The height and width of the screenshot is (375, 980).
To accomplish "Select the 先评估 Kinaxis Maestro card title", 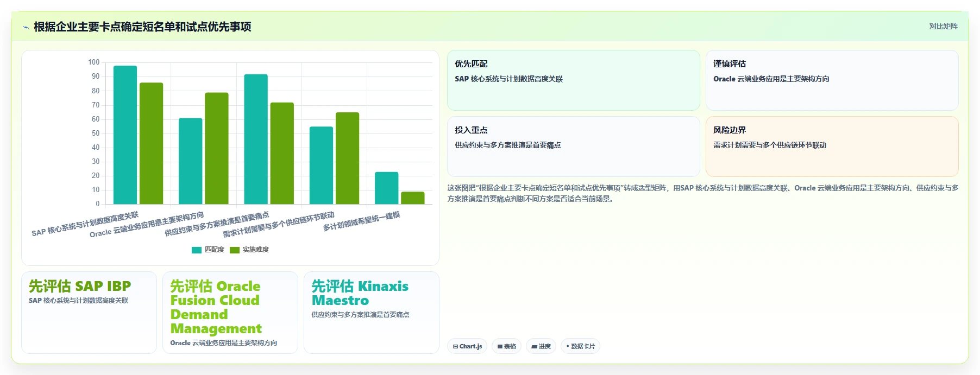I will [360, 293].
